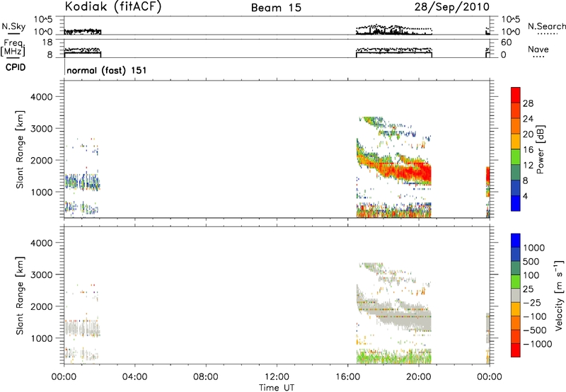Click the 'Kodiak (fitACF)' title text

(113, 6)
